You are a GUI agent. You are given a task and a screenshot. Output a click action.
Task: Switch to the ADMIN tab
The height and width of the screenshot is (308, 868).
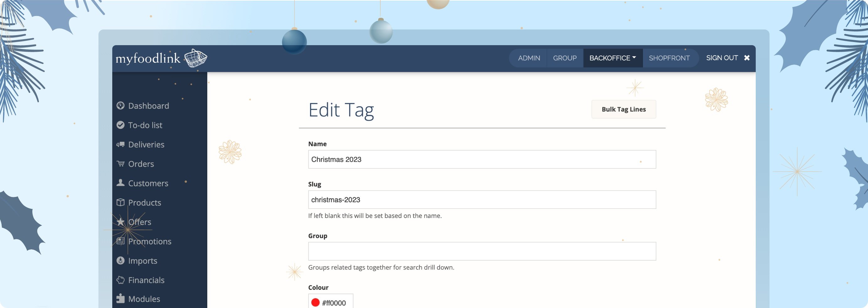[529, 58]
